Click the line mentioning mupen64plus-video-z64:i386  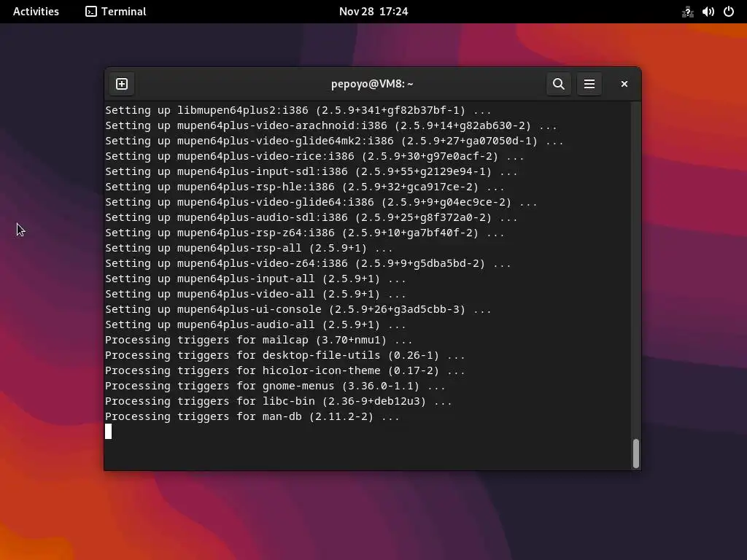[x=309, y=263]
